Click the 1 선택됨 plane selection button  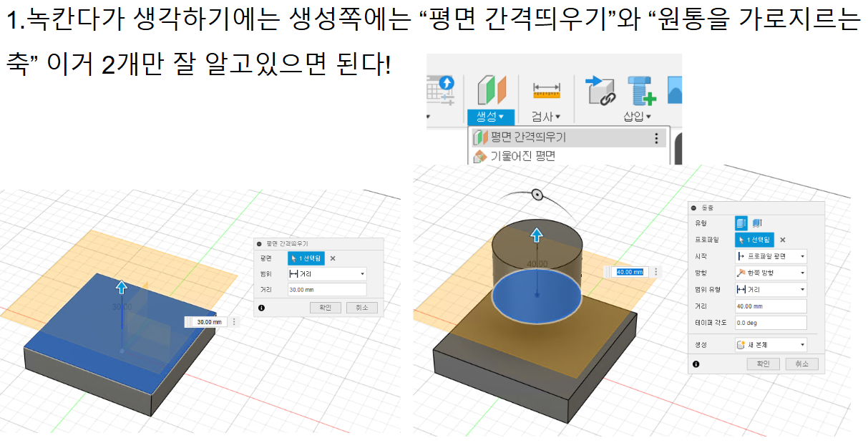pyautogui.click(x=306, y=258)
